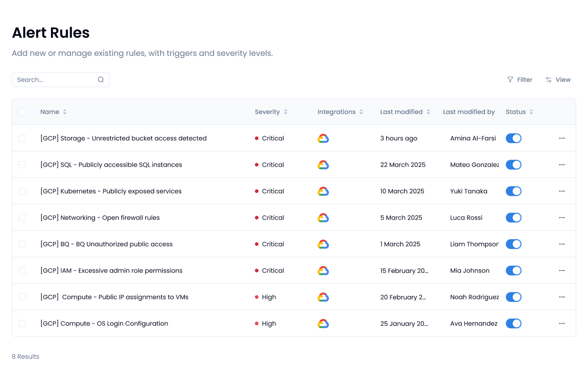Click the View button
This screenshot has width=588, height=392.
(558, 79)
